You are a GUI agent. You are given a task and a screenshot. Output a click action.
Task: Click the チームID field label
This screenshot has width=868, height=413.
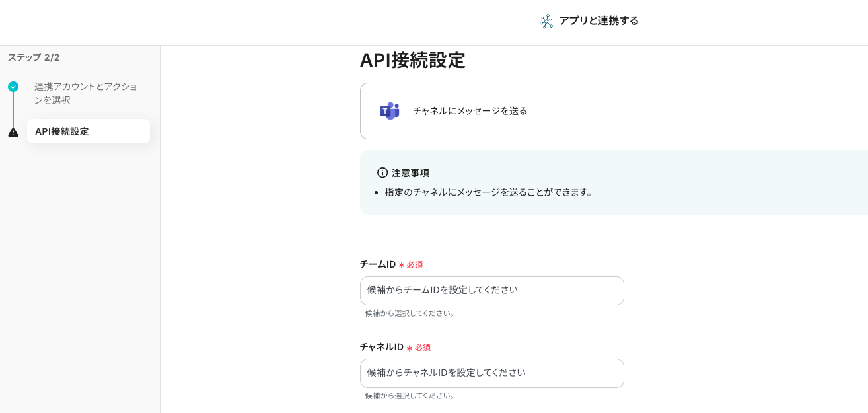point(377,264)
